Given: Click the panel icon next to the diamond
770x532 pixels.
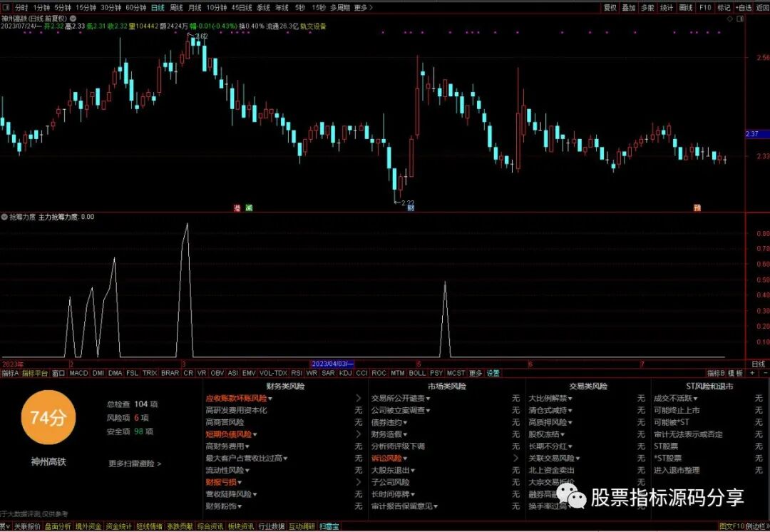Looking at the screenshot, I should click(x=740, y=19).
